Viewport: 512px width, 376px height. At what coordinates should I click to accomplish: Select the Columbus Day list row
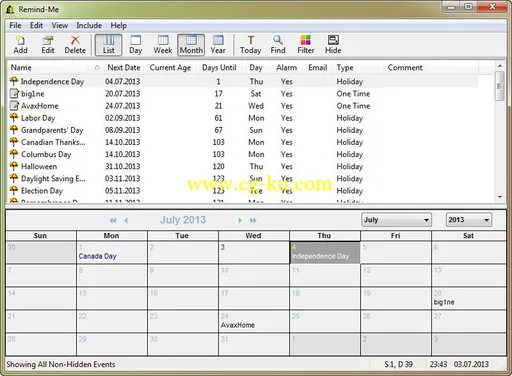(x=243, y=154)
